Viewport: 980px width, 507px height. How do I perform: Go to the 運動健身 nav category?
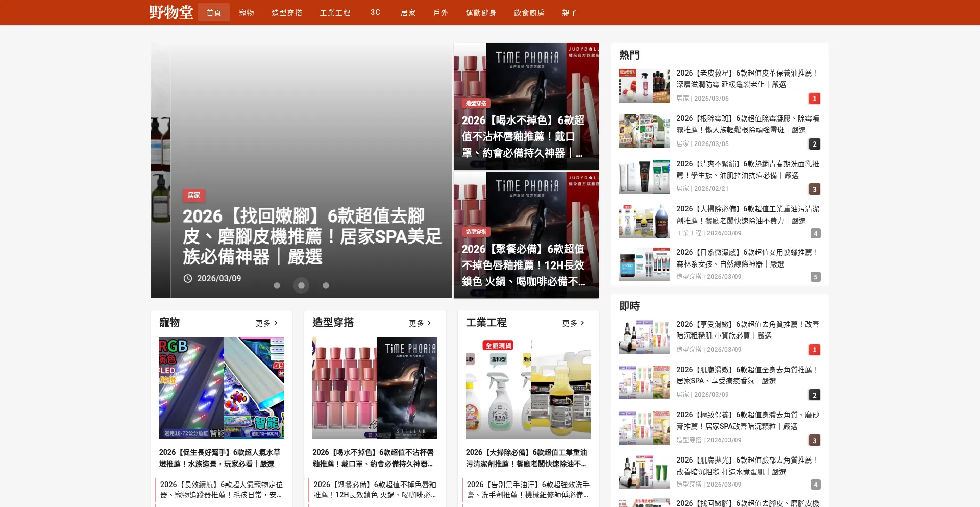pyautogui.click(x=481, y=13)
